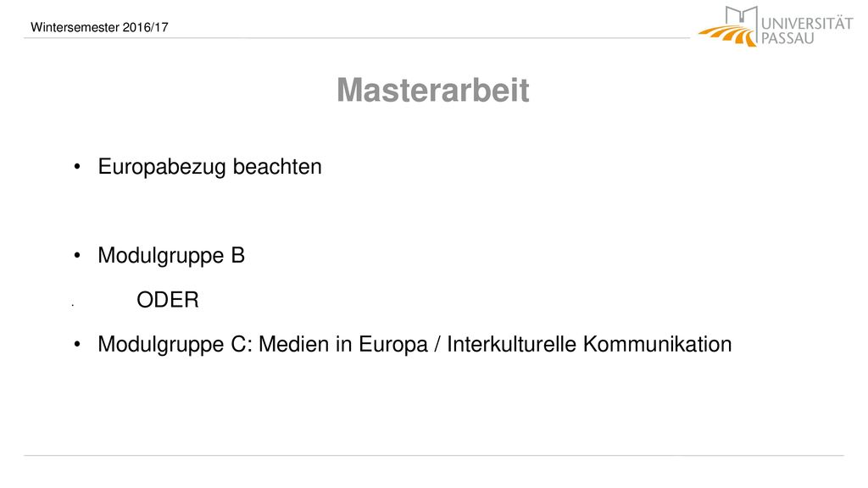Select the phrase Medien in Europa
This screenshot has width=868, height=488.
click(343, 345)
